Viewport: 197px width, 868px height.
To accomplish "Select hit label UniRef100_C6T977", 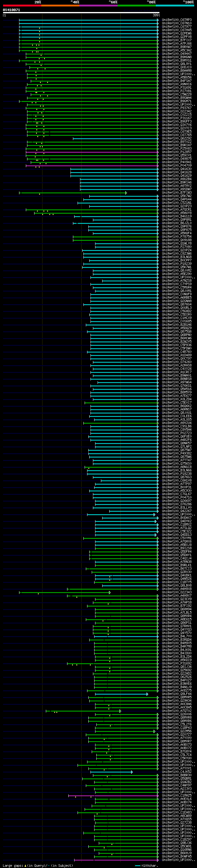I will [177, 26].
